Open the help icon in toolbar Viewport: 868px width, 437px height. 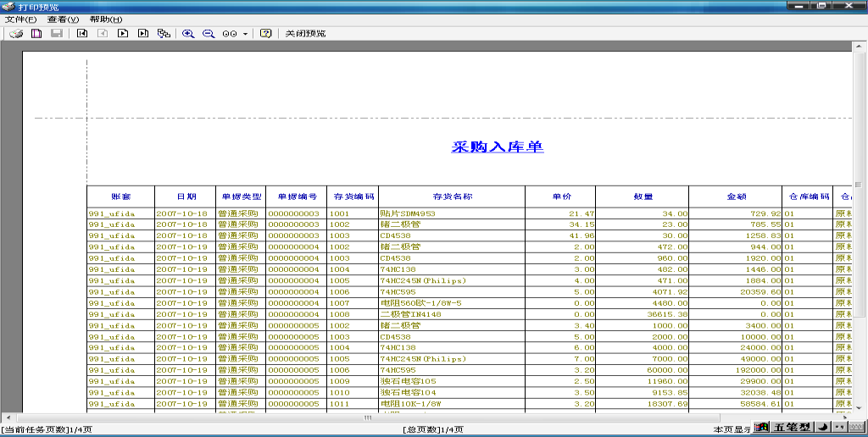[x=266, y=34]
